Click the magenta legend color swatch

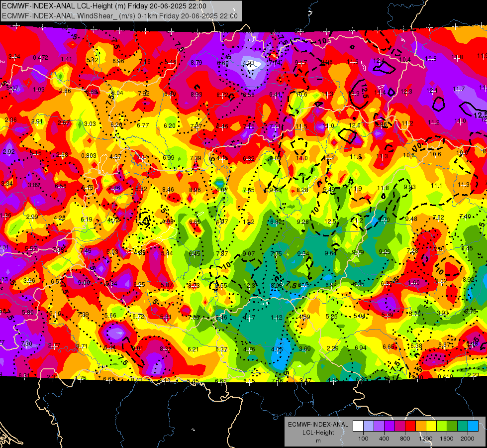(x=400, y=426)
